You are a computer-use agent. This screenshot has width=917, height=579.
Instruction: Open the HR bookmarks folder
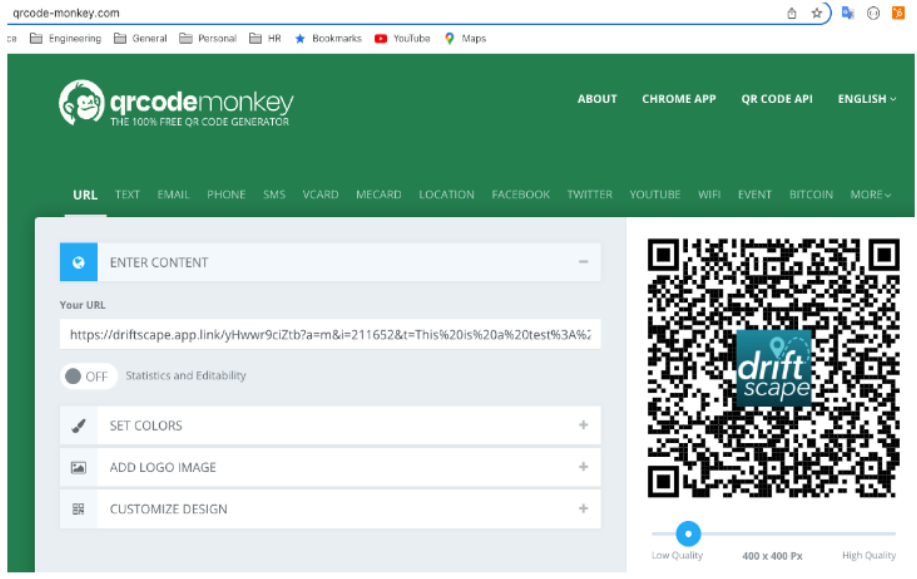coord(265,39)
